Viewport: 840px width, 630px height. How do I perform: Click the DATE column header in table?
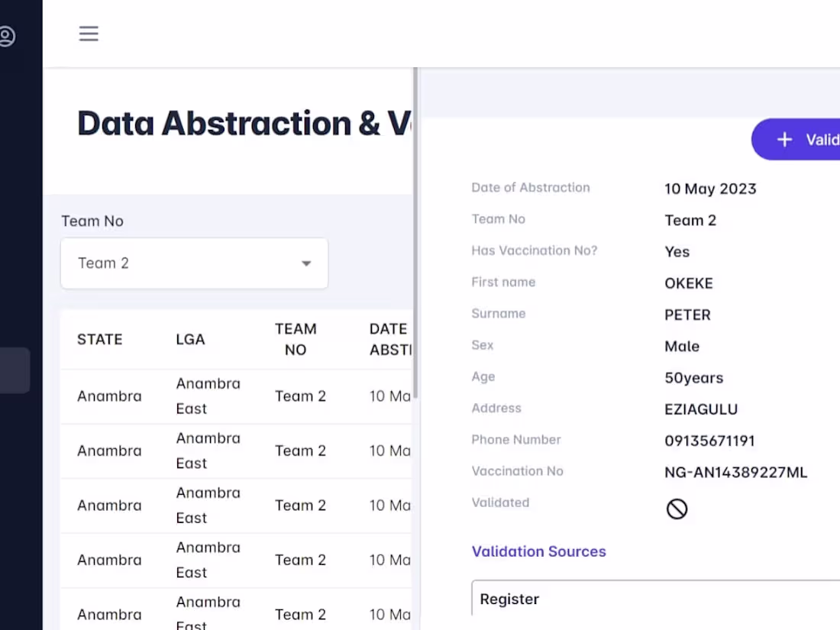389,339
